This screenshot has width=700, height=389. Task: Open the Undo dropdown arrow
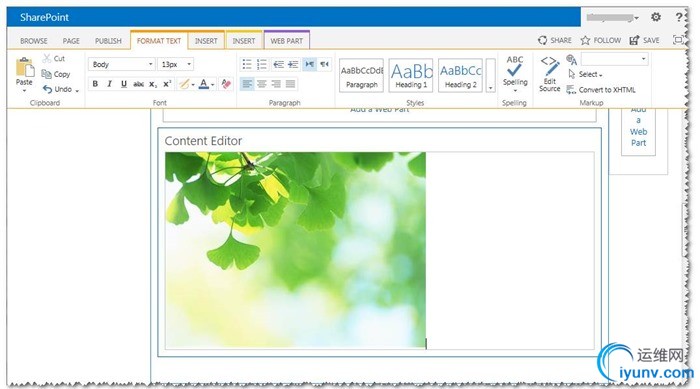(77, 91)
